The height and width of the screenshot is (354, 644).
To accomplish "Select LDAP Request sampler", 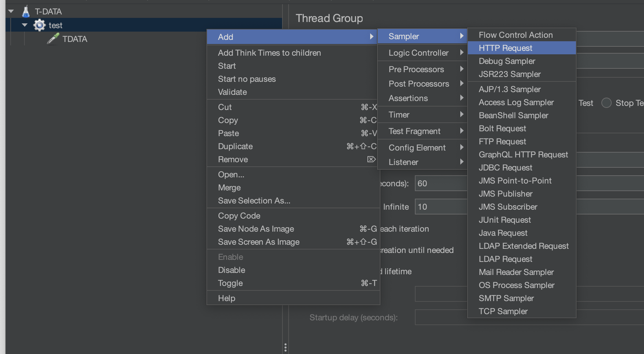I will click(522, 259).
